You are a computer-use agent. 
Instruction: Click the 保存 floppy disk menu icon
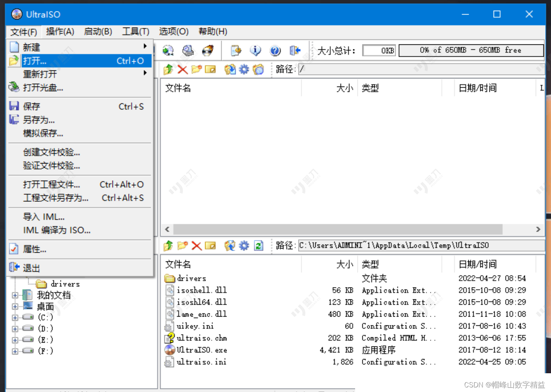[14, 106]
